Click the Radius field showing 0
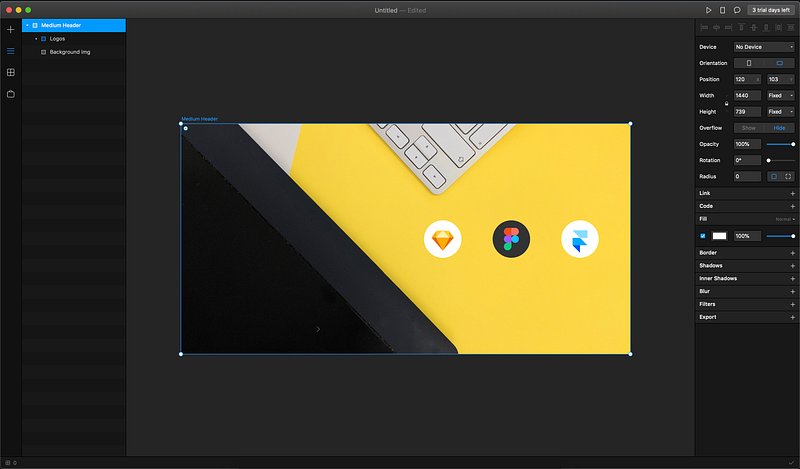The image size is (800, 469). coord(747,177)
